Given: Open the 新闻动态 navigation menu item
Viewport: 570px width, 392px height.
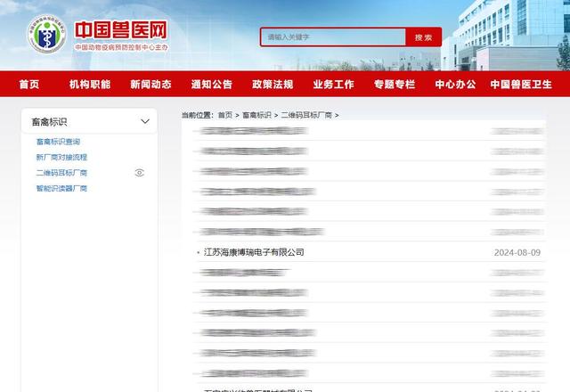Looking at the screenshot, I should (x=151, y=85).
